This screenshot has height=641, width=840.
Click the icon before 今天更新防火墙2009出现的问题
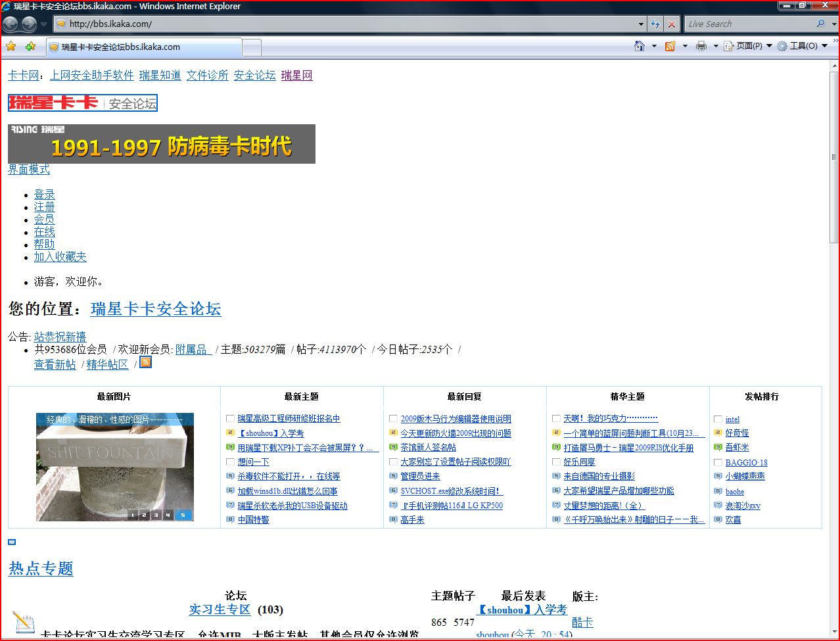[x=393, y=433]
